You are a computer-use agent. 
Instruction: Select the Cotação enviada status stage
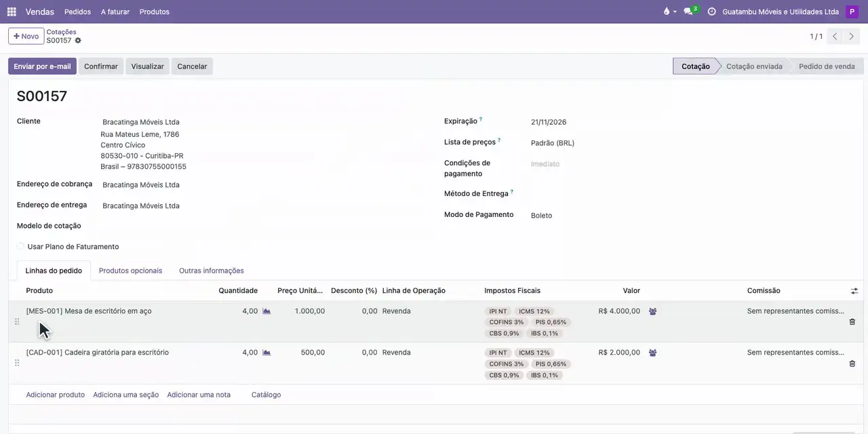click(754, 66)
